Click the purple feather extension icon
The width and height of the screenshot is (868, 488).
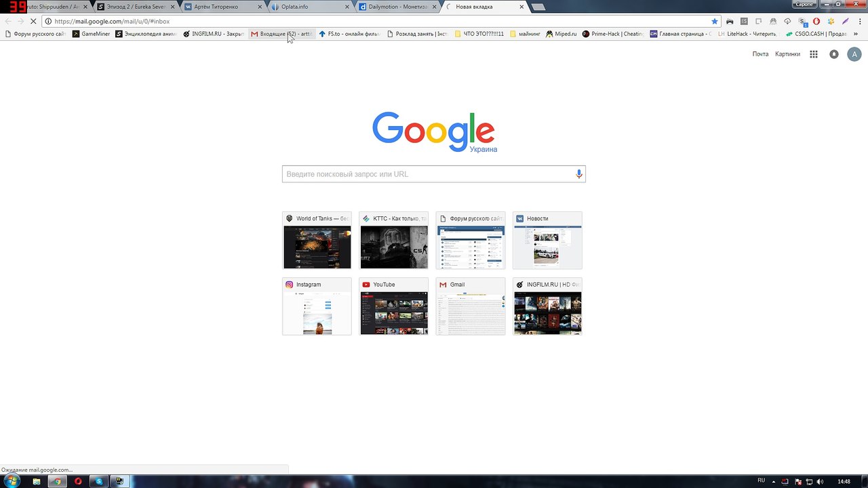pos(845,21)
